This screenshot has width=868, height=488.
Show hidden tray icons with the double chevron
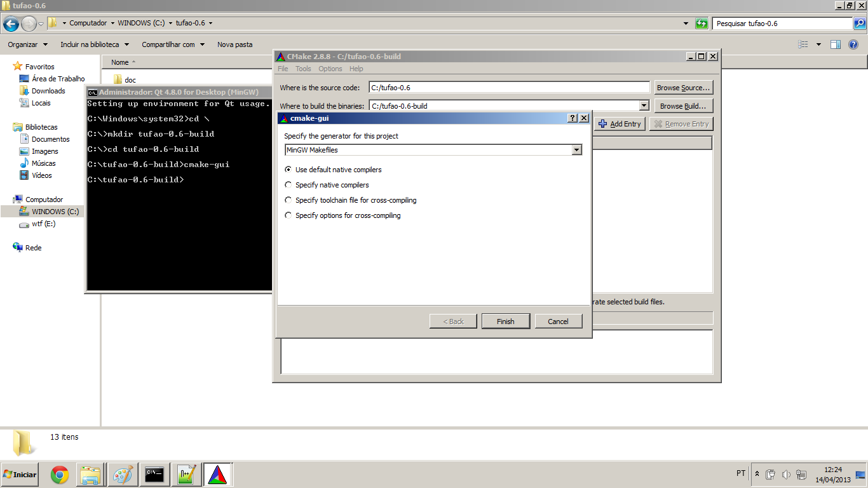[757, 474]
